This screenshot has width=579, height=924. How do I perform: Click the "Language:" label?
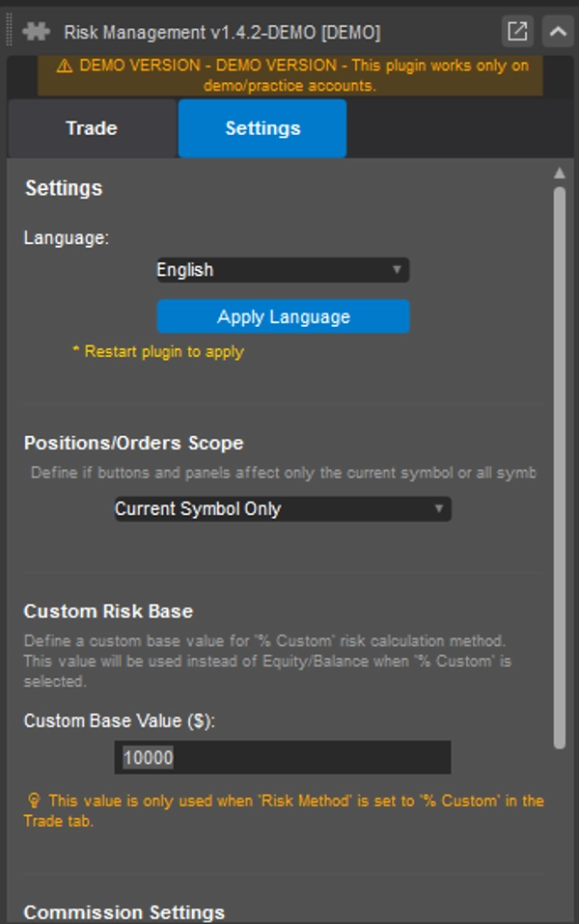click(x=66, y=238)
